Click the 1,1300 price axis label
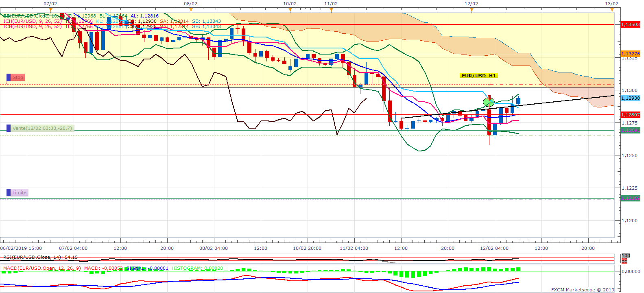The image size is (644, 293). pos(629,90)
